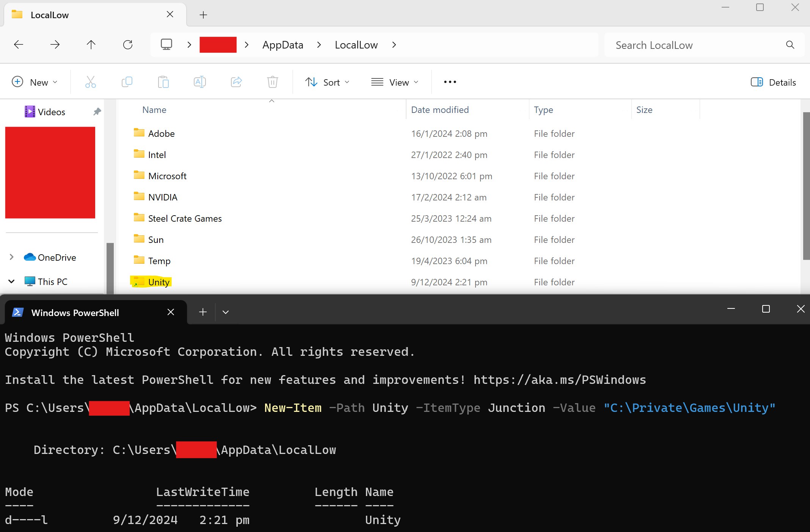Click in the Search LocalLow field
The height and width of the screenshot is (532, 810).
[698, 45]
